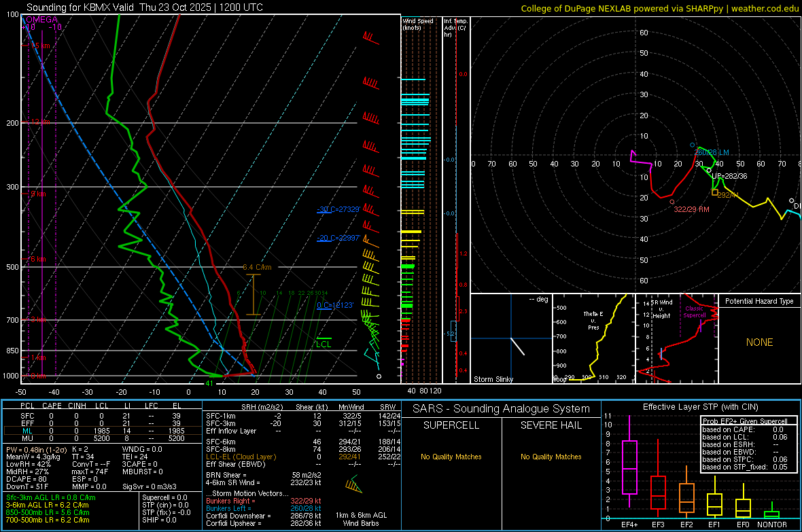Viewport: 802px width, 532px height.
Task: Click the PW = 0.48in value
Action: (35, 449)
